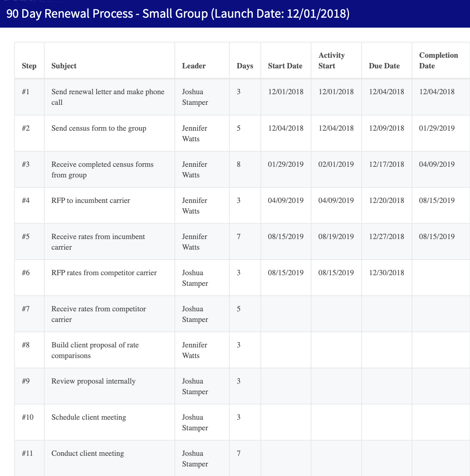The height and width of the screenshot is (476, 470).
Task: Click the Days value '8'
Action: (239, 164)
